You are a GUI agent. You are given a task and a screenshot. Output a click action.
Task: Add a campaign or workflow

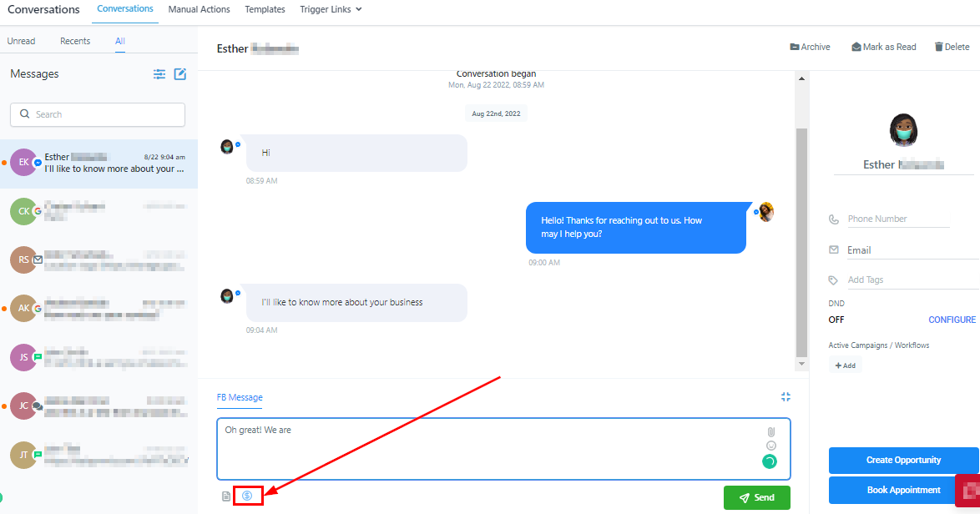845,365
